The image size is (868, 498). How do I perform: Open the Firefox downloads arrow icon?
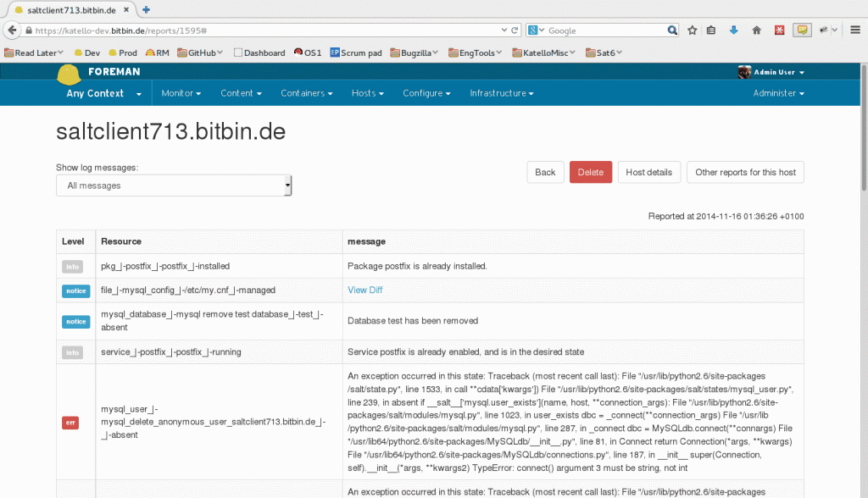click(734, 30)
